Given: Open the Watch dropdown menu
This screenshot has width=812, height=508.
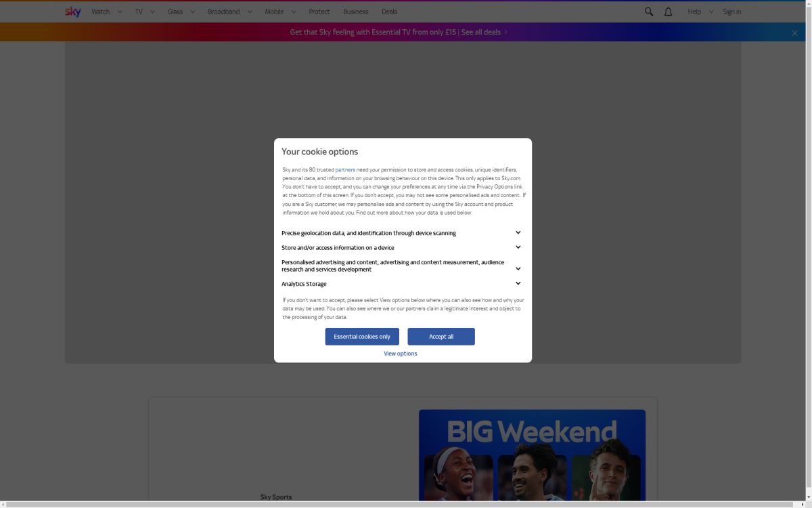Looking at the screenshot, I should click(100, 12).
